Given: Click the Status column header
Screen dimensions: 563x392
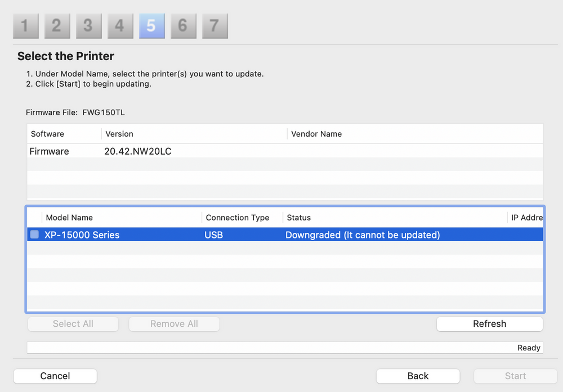Looking at the screenshot, I should pyautogui.click(x=394, y=218).
